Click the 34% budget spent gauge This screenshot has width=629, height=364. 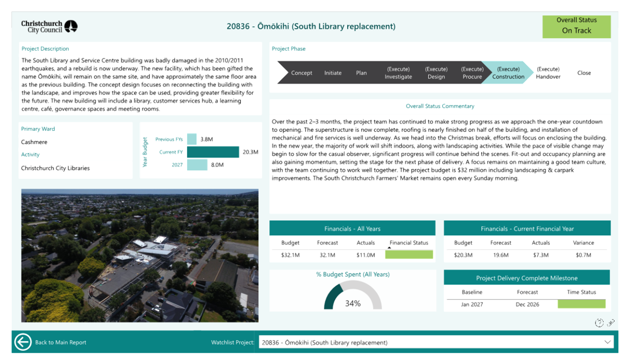(x=353, y=296)
